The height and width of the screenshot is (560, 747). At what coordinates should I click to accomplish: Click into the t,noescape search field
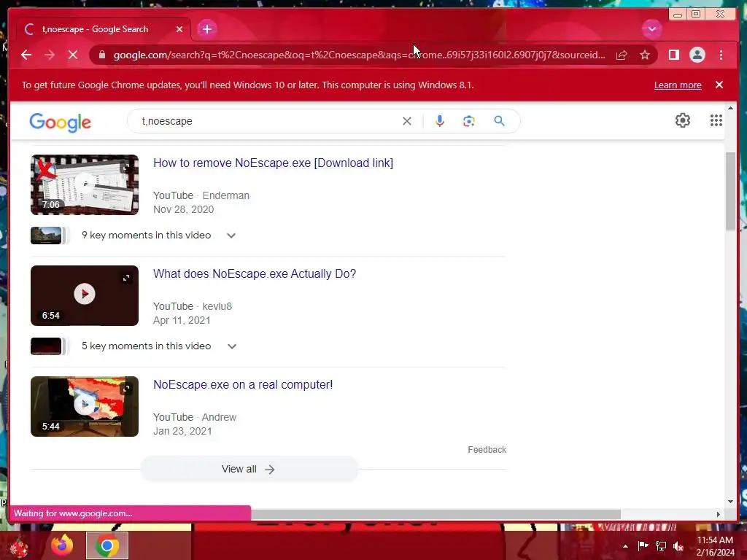tap(267, 121)
